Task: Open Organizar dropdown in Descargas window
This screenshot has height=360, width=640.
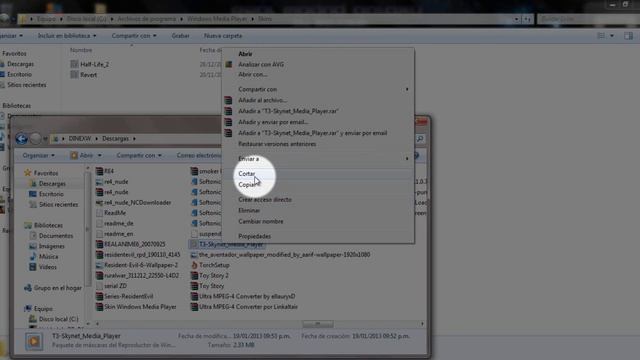Action: pyautogui.click(x=39, y=156)
